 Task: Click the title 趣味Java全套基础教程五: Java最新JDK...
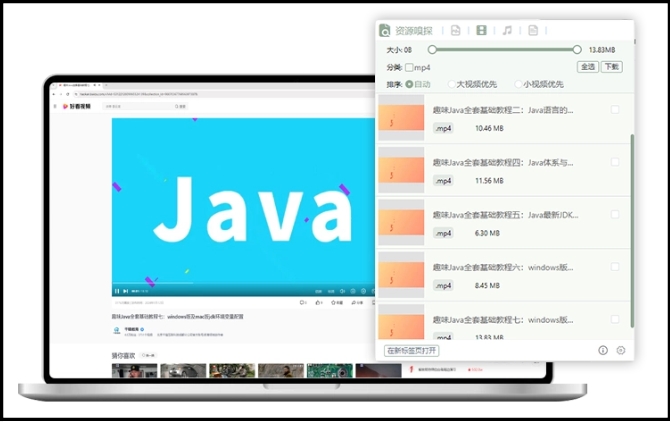[x=505, y=215]
